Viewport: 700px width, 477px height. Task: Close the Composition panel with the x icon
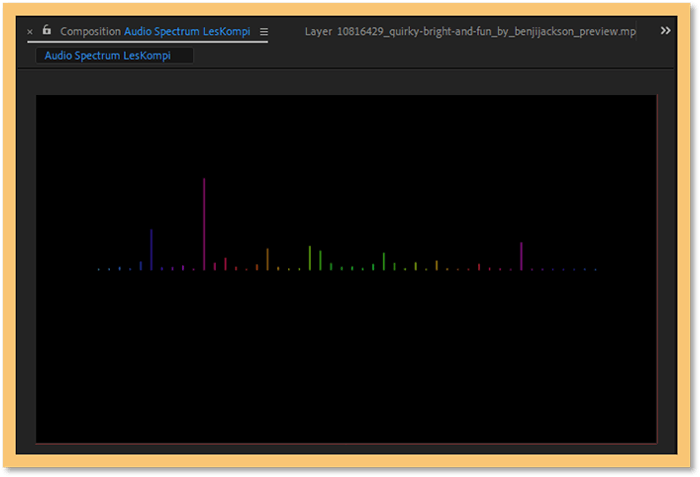tap(30, 32)
